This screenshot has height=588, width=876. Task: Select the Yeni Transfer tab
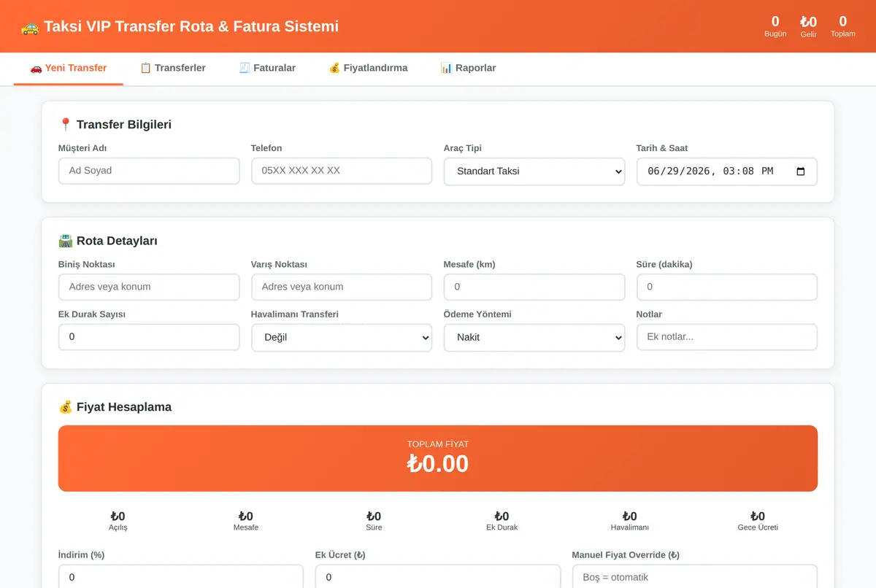tap(69, 68)
